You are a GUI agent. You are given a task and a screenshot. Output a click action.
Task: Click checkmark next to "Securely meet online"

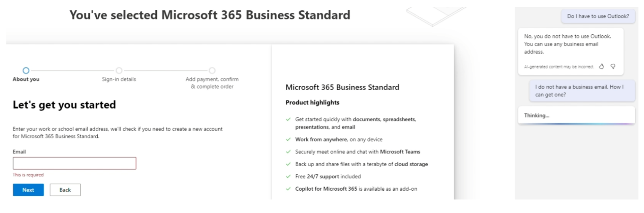point(288,152)
